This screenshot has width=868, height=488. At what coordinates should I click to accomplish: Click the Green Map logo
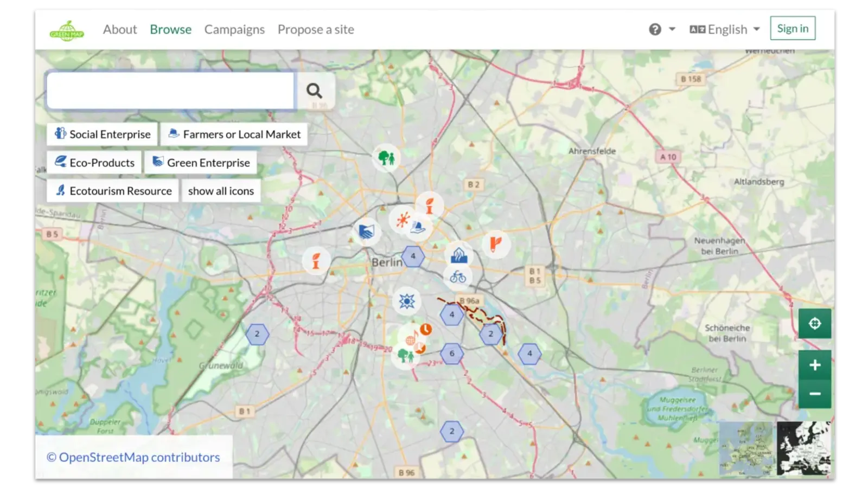(67, 30)
